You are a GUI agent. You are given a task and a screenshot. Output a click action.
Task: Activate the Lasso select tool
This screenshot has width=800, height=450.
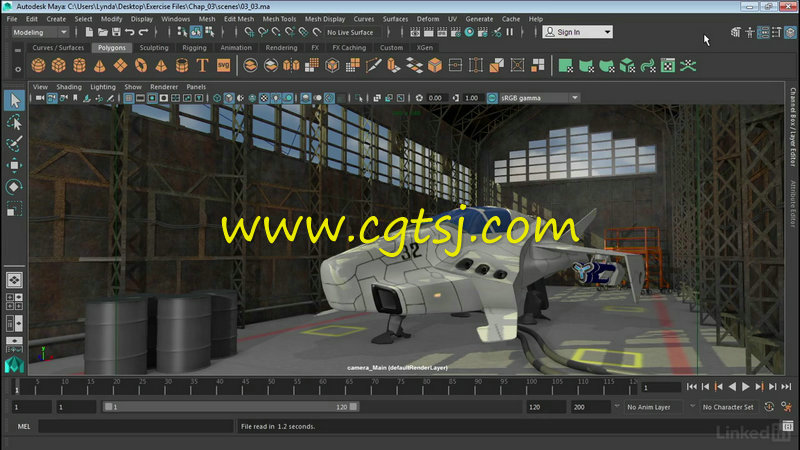click(x=14, y=122)
